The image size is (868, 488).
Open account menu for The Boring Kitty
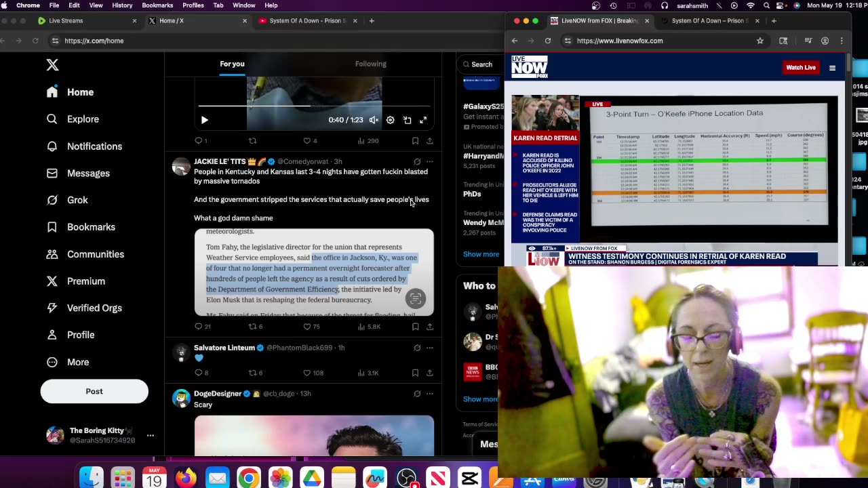[98, 435]
